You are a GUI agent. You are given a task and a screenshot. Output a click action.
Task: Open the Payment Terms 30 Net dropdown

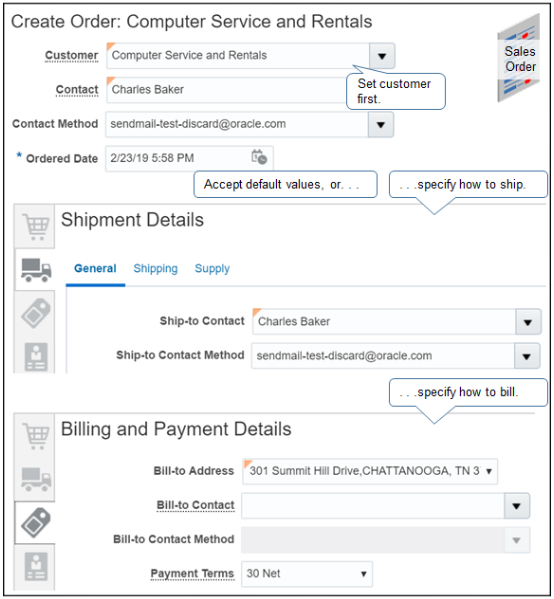coord(307,574)
